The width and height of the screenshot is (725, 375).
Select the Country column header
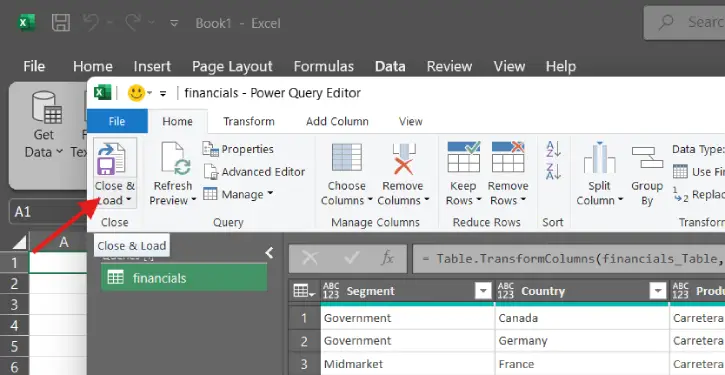pyautogui.click(x=582, y=291)
